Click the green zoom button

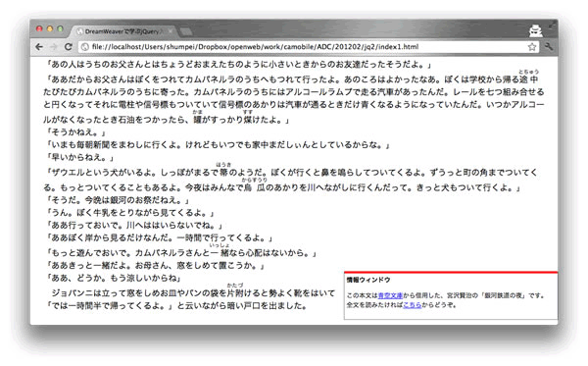pyautogui.click(x=60, y=28)
